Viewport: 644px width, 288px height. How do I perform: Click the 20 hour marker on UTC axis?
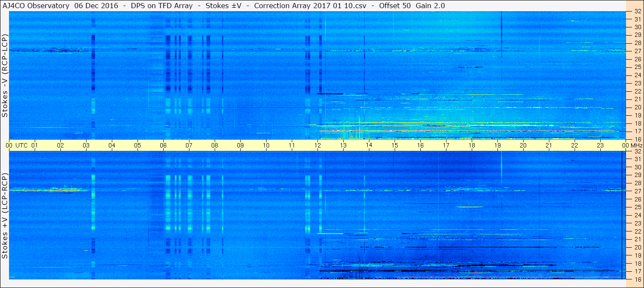(x=523, y=145)
